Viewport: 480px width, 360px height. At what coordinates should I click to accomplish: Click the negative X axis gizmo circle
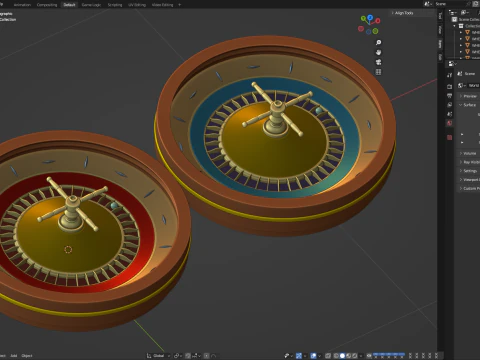[361, 29]
